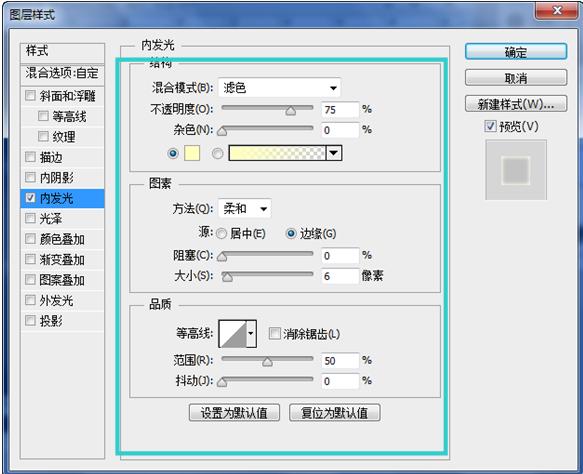The width and height of the screenshot is (583, 474).
Task: Enable the 描边 style checkbox
Action: coord(30,157)
